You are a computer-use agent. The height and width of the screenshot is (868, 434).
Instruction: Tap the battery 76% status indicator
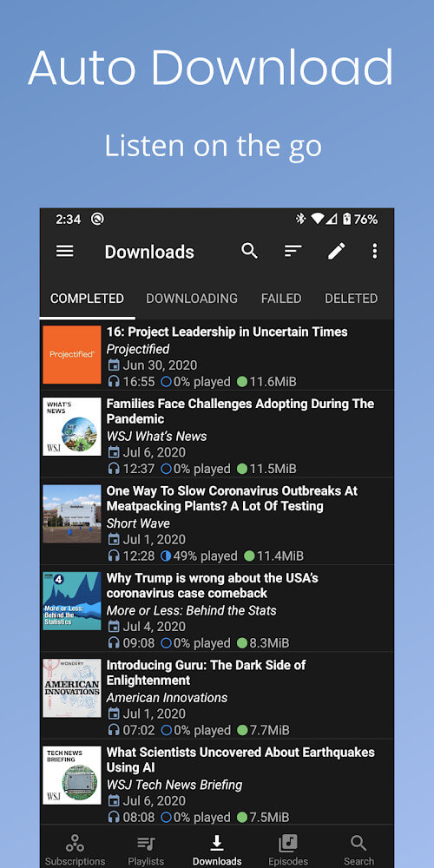360,220
